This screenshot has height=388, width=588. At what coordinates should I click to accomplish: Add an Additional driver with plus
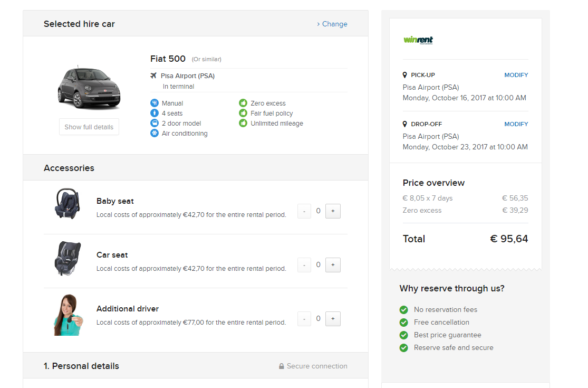click(x=333, y=319)
